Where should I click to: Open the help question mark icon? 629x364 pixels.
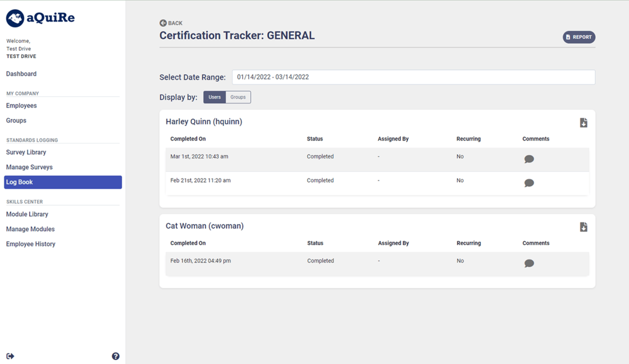point(115,356)
